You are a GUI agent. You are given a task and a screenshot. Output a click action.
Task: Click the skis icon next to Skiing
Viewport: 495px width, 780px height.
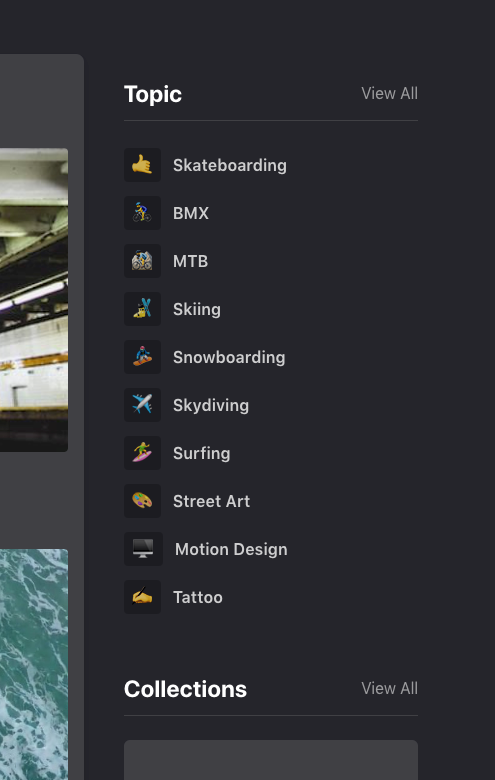(142, 309)
